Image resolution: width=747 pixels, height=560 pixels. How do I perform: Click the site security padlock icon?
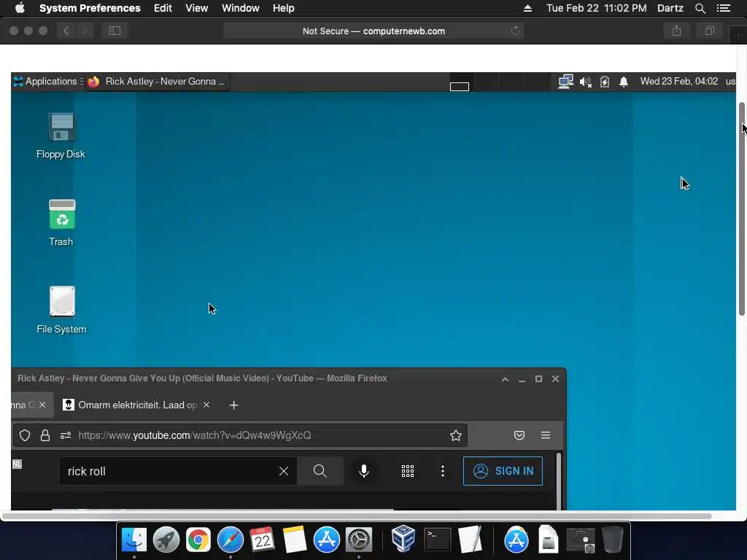click(x=45, y=435)
